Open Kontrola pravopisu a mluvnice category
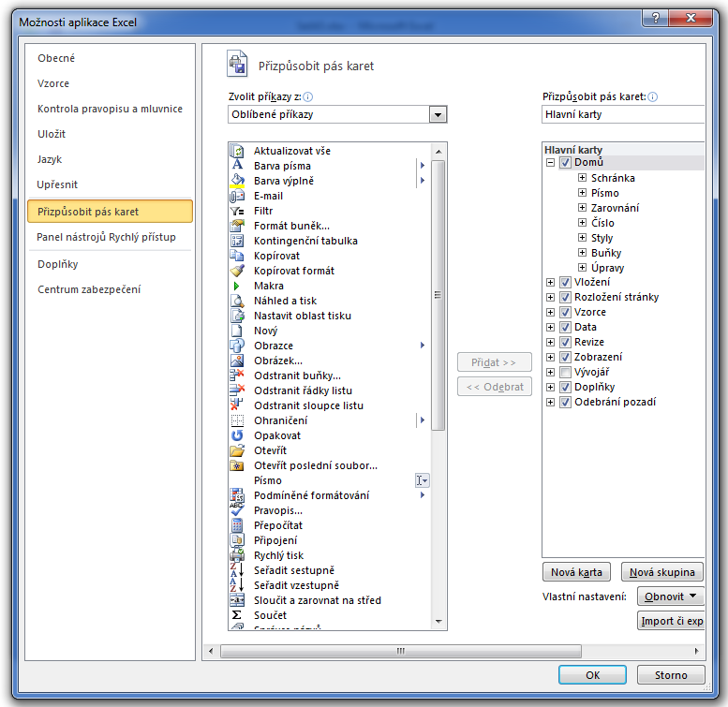 [110, 109]
